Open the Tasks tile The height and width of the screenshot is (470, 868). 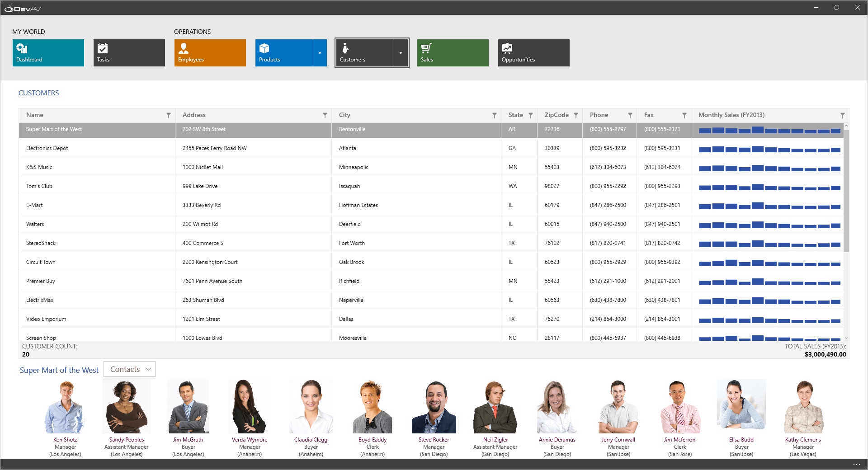[x=129, y=53]
